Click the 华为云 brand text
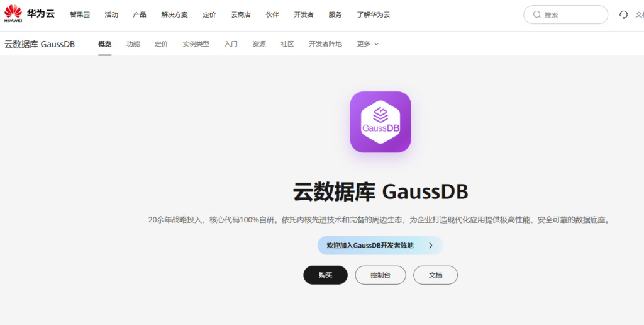Image resolution: width=644 pixels, height=325 pixels. [41, 14]
